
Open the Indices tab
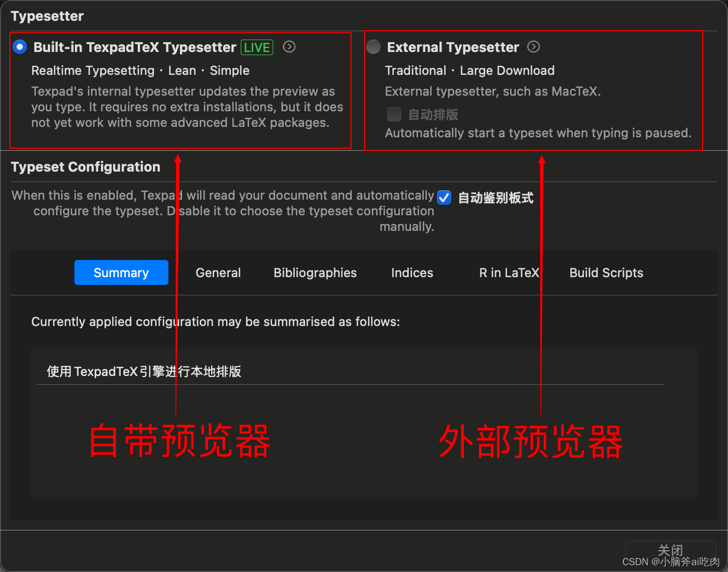tap(412, 272)
